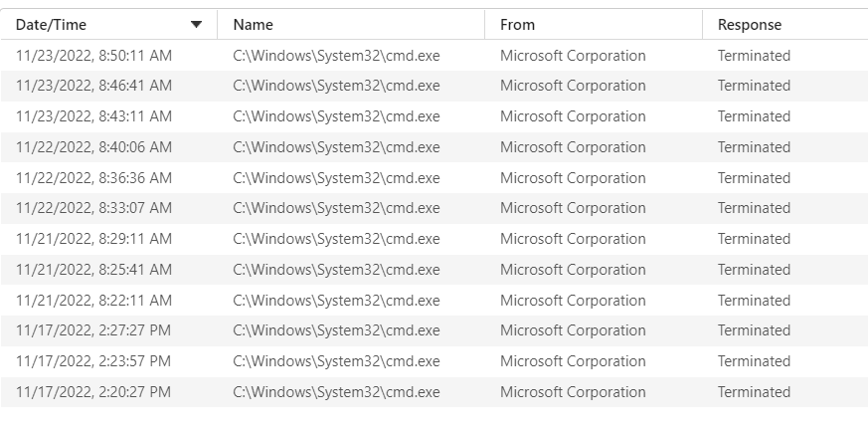This screenshot has height=432, width=868.
Task: Select the 11/17/2022, 2:27:27 PM row
Action: (434, 330)
